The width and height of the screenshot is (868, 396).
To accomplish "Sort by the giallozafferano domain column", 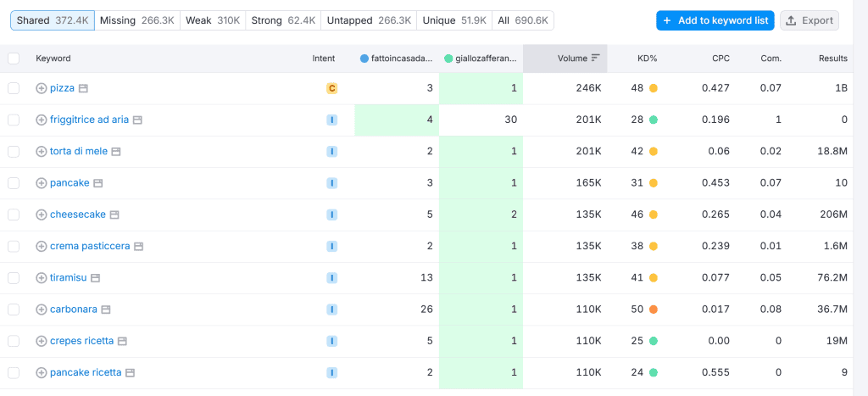I will (481, 59).
